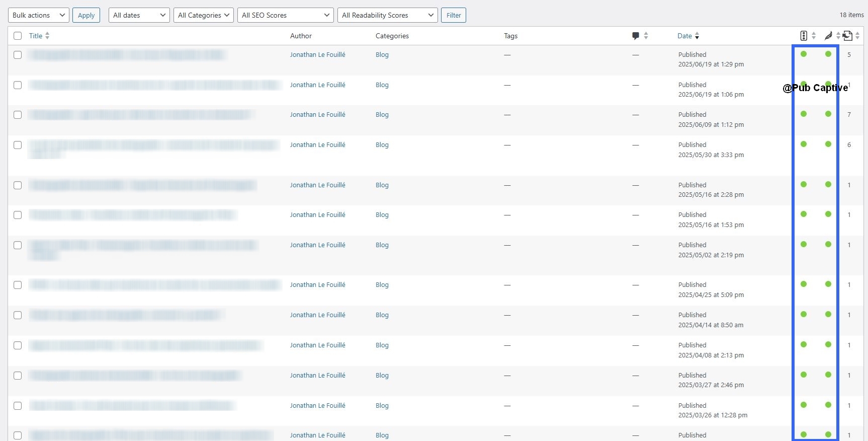This screenshot has height=441, width=868.
Task: Click the Categories column header
Action: point(392,36)
